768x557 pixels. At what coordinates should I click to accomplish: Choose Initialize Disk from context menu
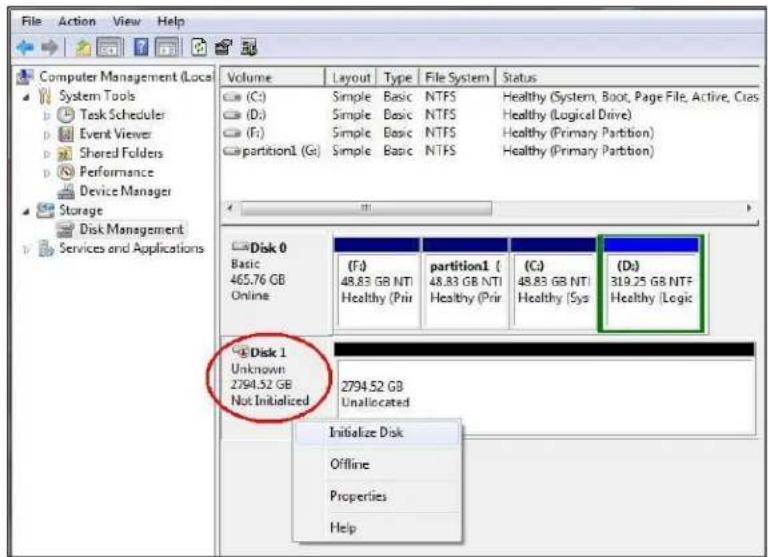point(377,433)
